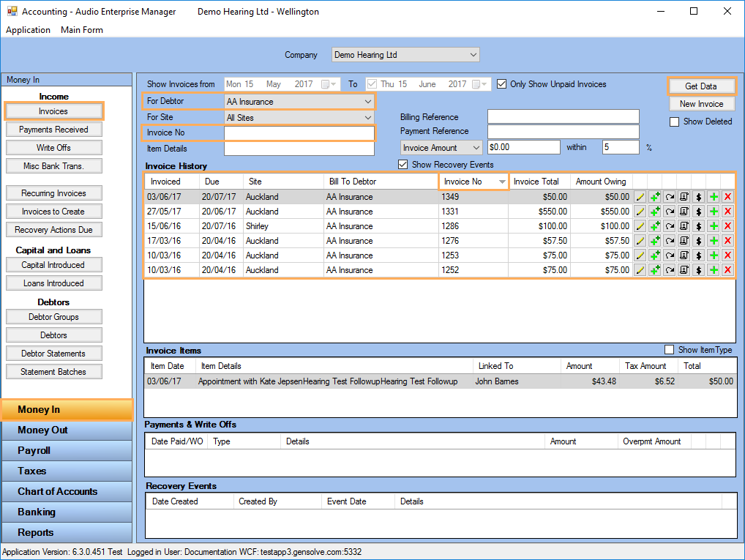This screenshot has height=560, width=745.
Task: Click curved arrow icon on invoice 1286
Action: point(670,226)
